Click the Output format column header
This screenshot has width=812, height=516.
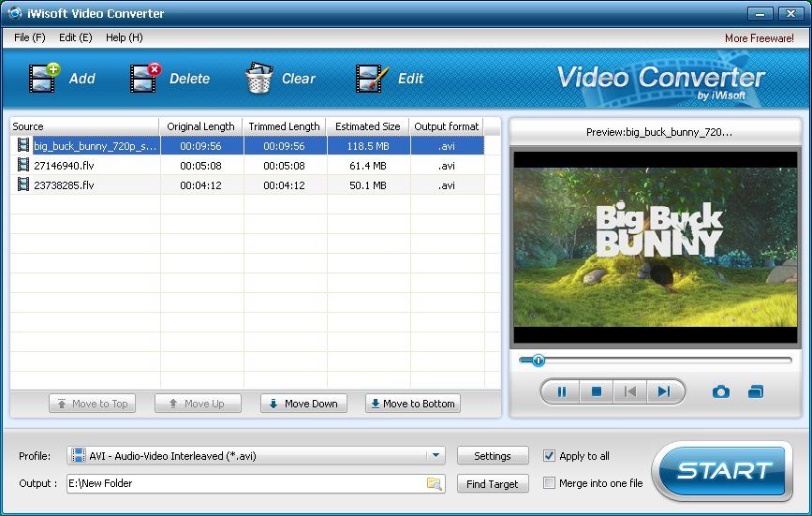pyautogui.click(x=447, y=126)
